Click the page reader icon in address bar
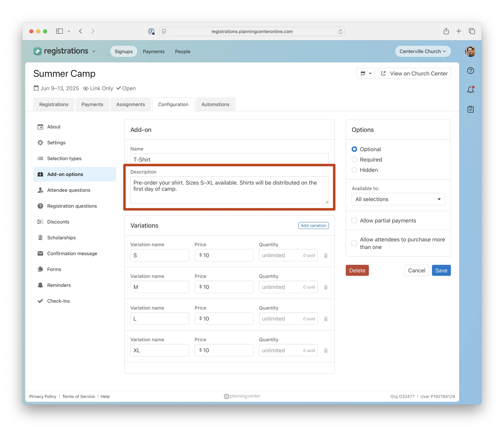This screenshot has height=427, width=504. (x=164, y=32)
